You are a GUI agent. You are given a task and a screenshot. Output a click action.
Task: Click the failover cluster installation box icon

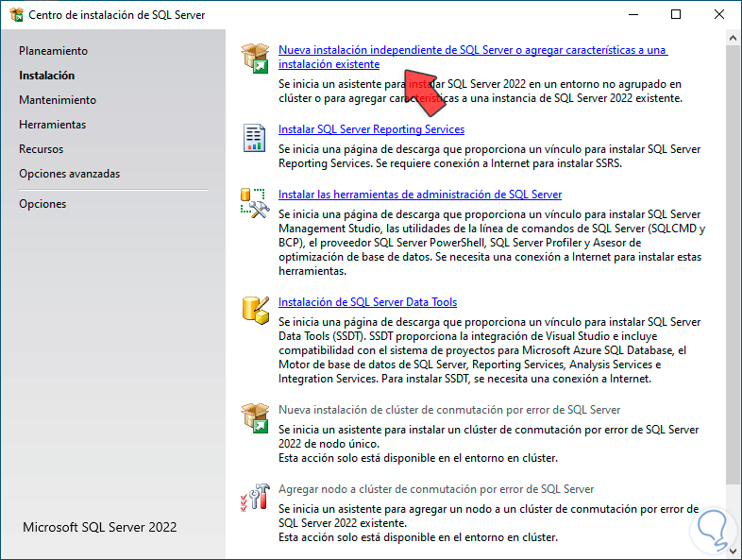pos(255,418)
